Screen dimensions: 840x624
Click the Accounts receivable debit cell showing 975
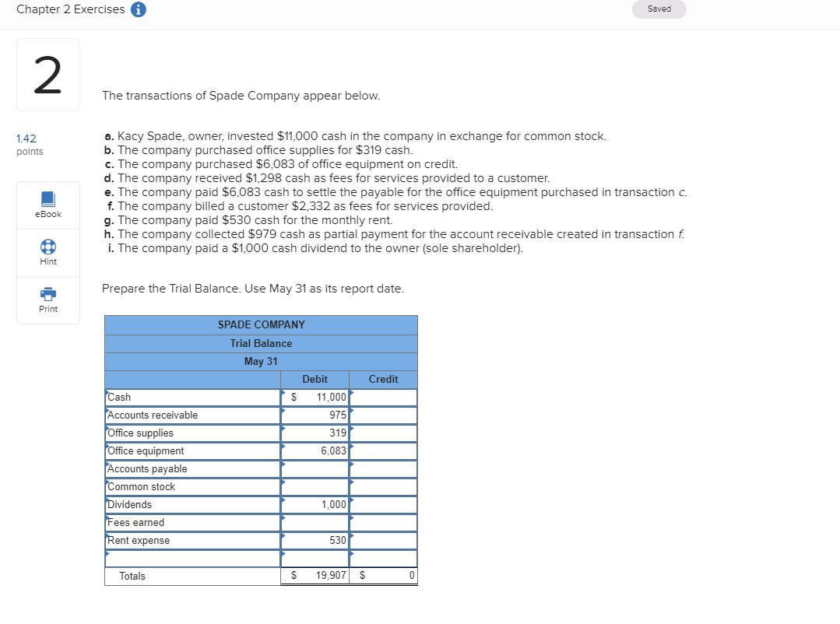(315, 415)
